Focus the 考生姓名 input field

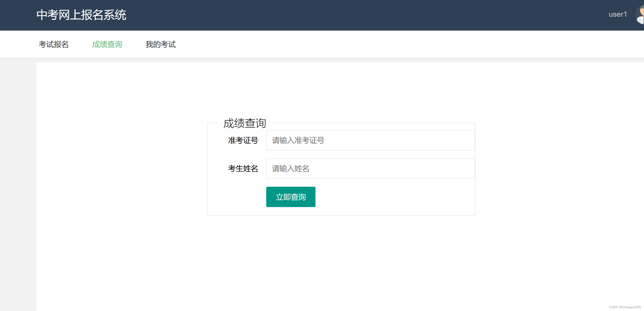370,169
